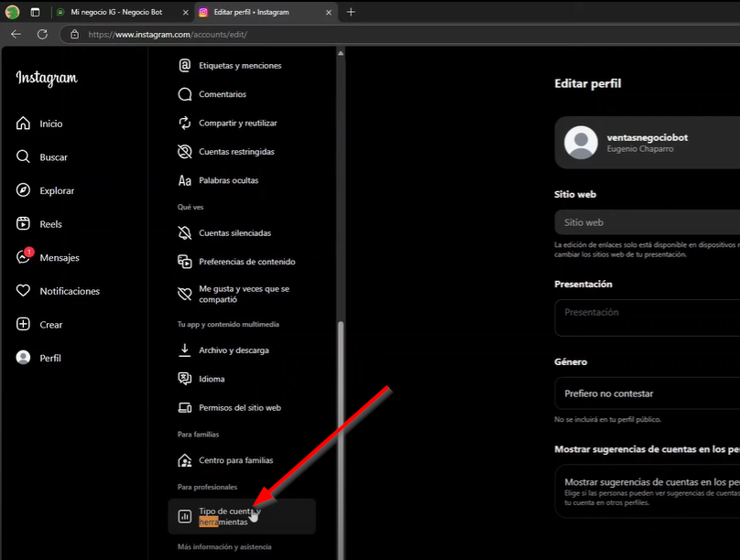This screenshot has width=740, height=560.
Task: Select the Centro para familias house icon
Action: pos(184,460)
